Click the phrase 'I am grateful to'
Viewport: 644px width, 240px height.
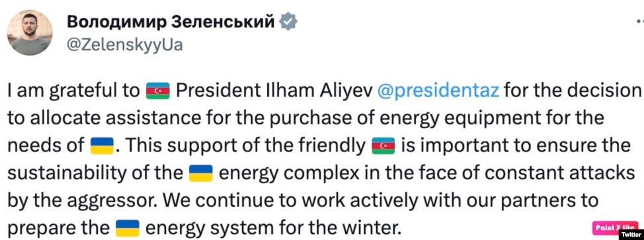[73, 91]
